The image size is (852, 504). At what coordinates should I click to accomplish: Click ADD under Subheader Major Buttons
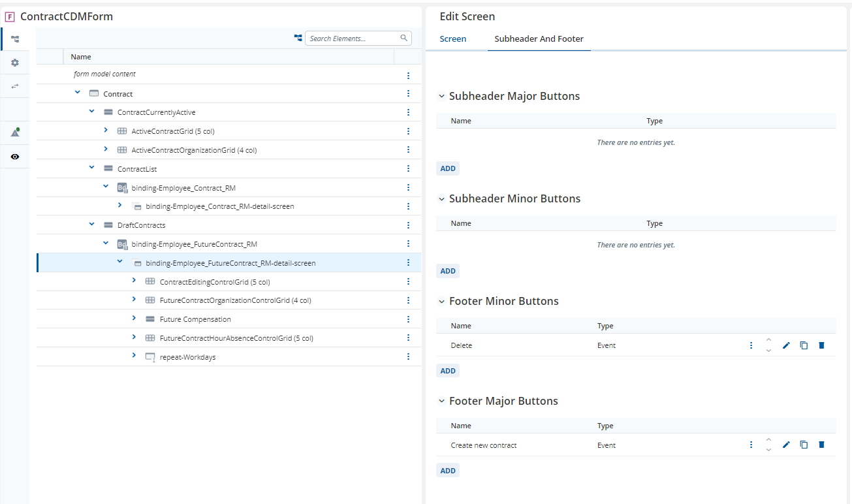click(448, 168)
